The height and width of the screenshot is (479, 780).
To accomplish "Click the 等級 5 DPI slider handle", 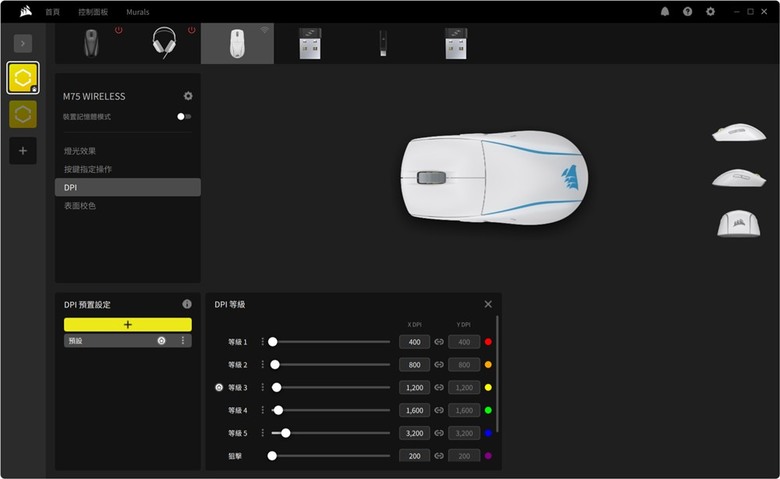I will [286, 433].
